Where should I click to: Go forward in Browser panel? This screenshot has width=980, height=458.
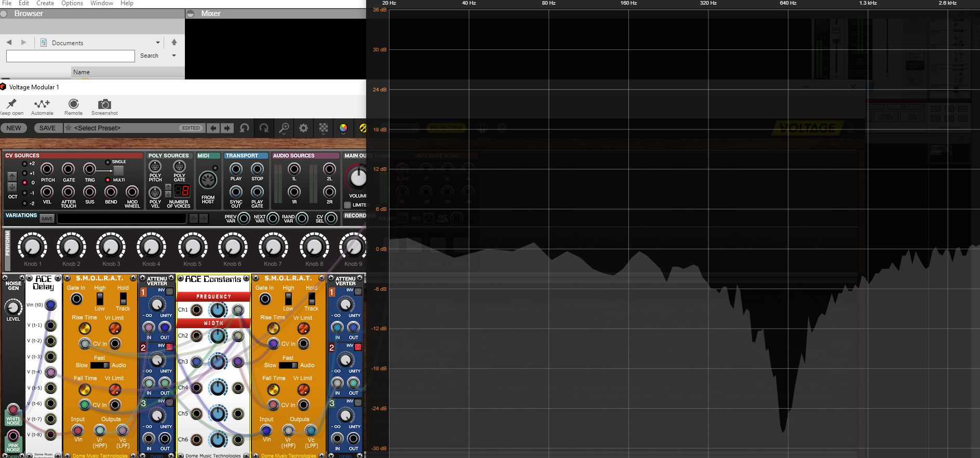point(23,43)
